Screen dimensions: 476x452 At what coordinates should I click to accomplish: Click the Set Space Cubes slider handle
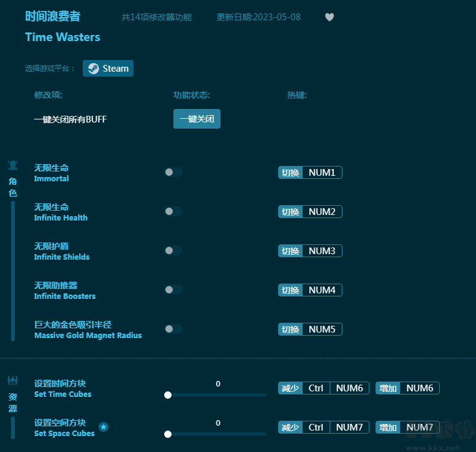[x=168, y=434]
